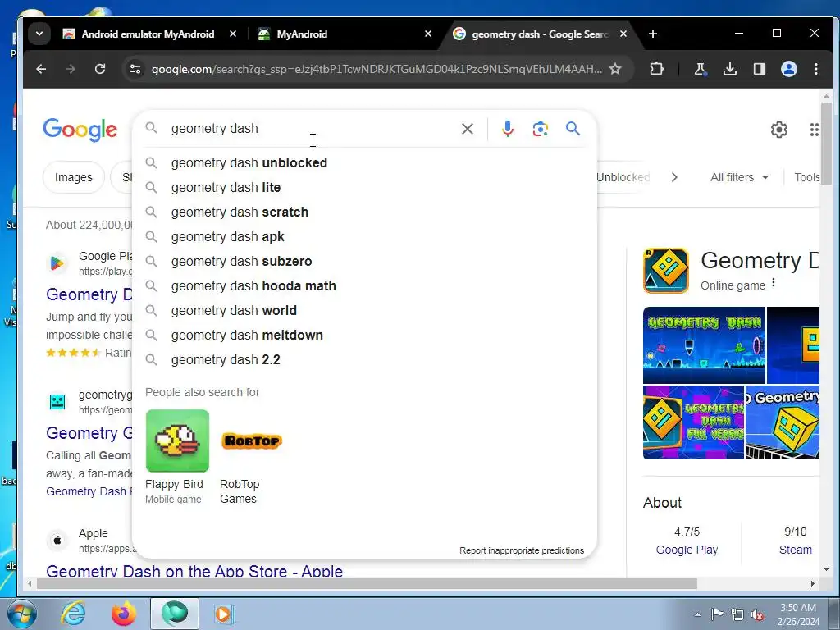Image resolution: width=840 pixels, height=630 pixels.
Task: Bookmark this page with the star icon
Action: (x=615, y=69)
